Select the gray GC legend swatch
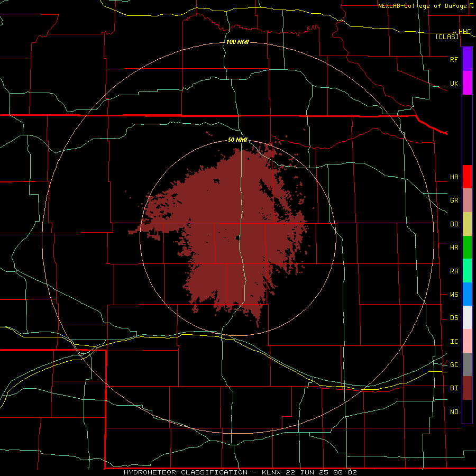 click(467, 364)
